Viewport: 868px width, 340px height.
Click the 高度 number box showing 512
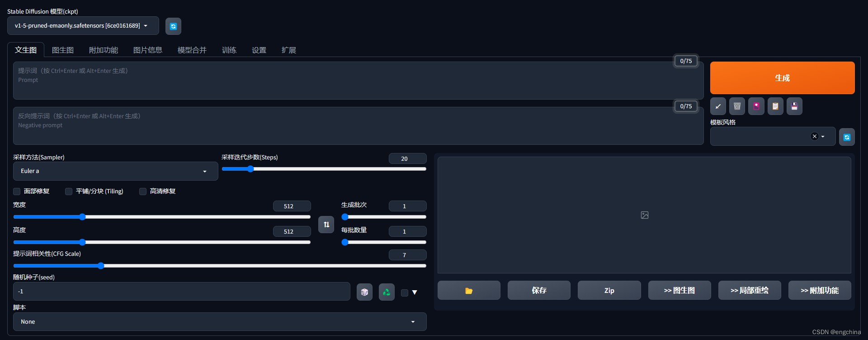[x=292, y=231]
